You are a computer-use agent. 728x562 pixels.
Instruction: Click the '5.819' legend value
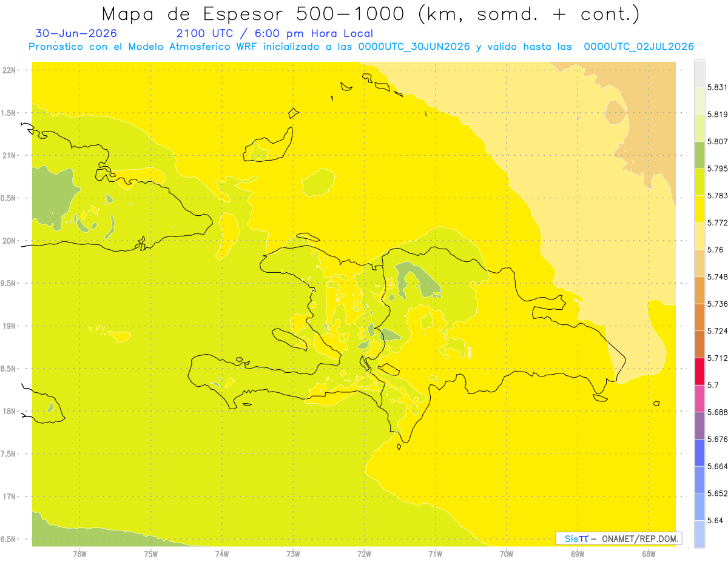[x=718, y=115]
